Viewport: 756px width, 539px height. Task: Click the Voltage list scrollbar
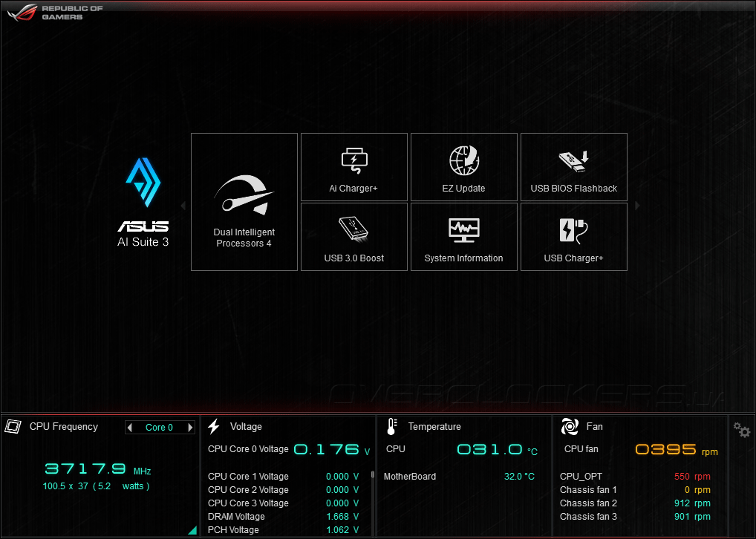373,474
